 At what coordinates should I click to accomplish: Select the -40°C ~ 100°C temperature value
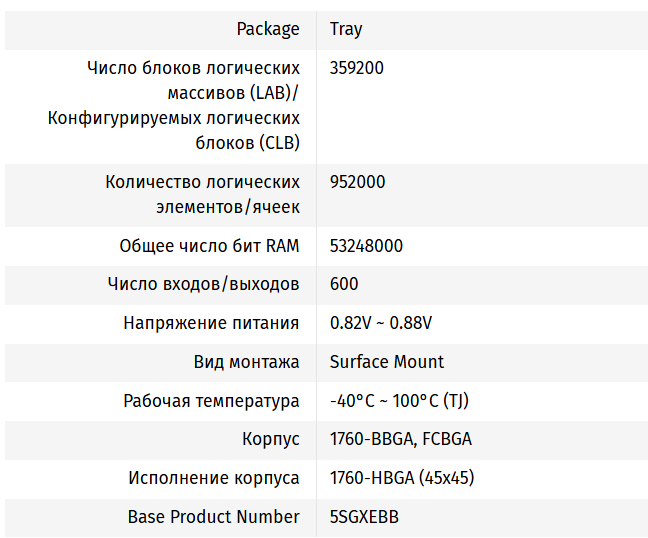click(399, 401)
